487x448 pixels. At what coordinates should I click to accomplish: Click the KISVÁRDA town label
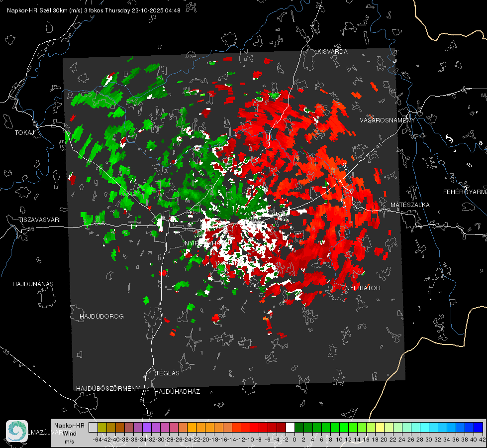[332, 52]
